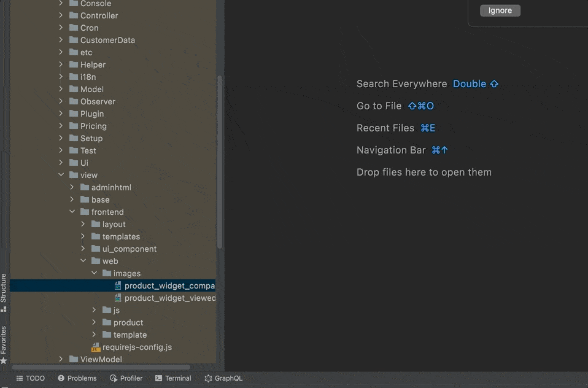This screenshot has width=588, height=388.
Task: Expand the ViewModel folder
Action: (x=61, y=359)
